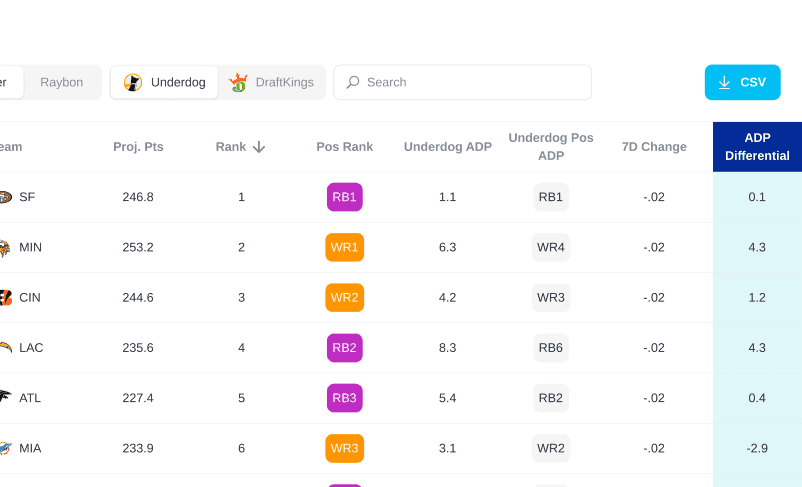Switch to the Raybon rankings toggle
Screen dimensions: 802x487
[x=62, y=82]
